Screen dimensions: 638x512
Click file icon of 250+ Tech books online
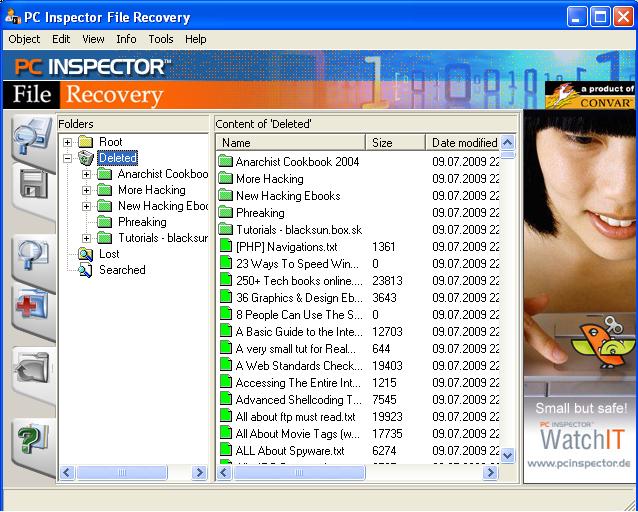(225, 280)
